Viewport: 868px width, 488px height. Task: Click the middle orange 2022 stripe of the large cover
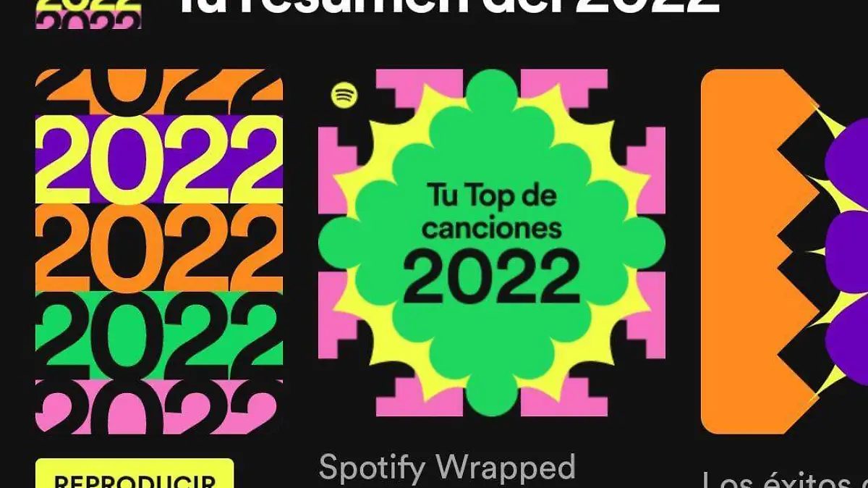[x=159, y=248]
